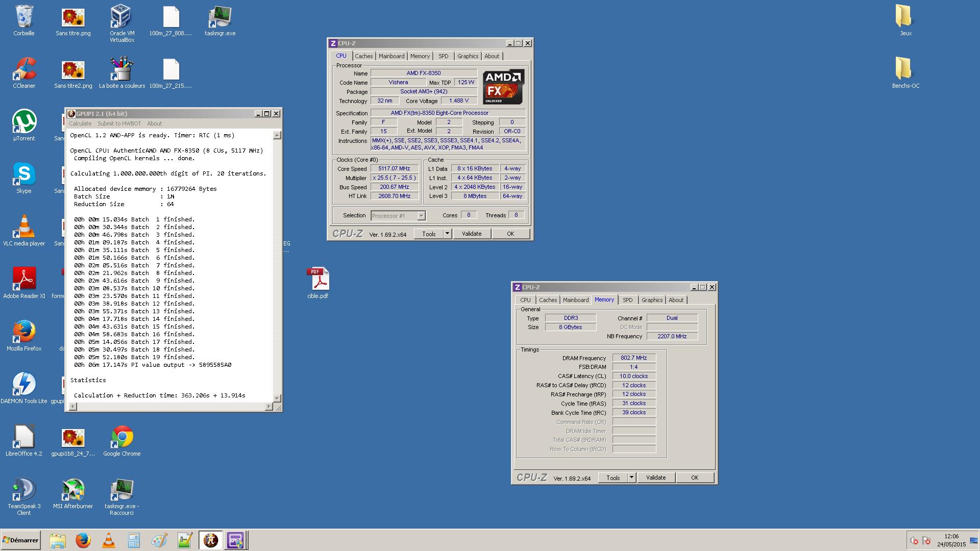
Task: Switch to Mainboard tab in top CPU-Z
Action: pyautogui.click(x=391, y=56)
